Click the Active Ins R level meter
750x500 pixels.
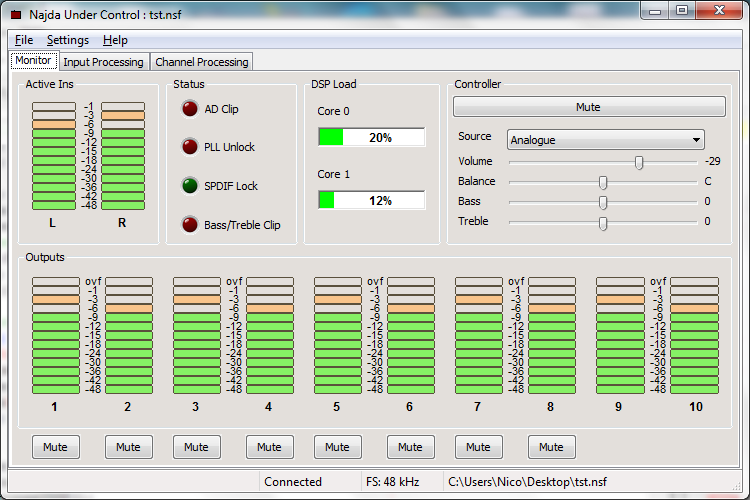click(x=123, y=156)
